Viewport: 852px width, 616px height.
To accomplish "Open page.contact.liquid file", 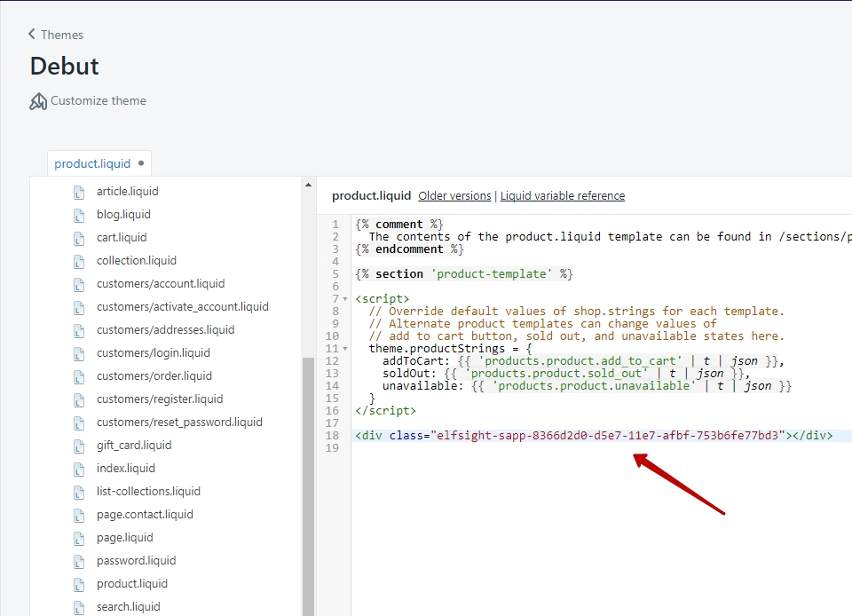I will point(145,515).
